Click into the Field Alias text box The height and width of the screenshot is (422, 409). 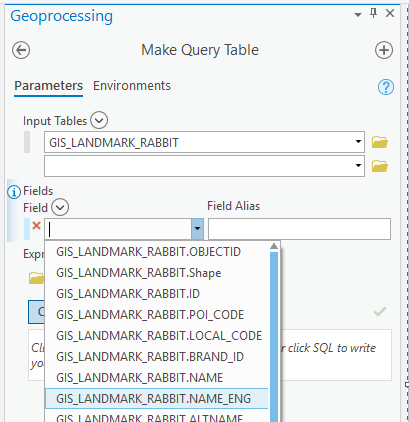[299, 229]
